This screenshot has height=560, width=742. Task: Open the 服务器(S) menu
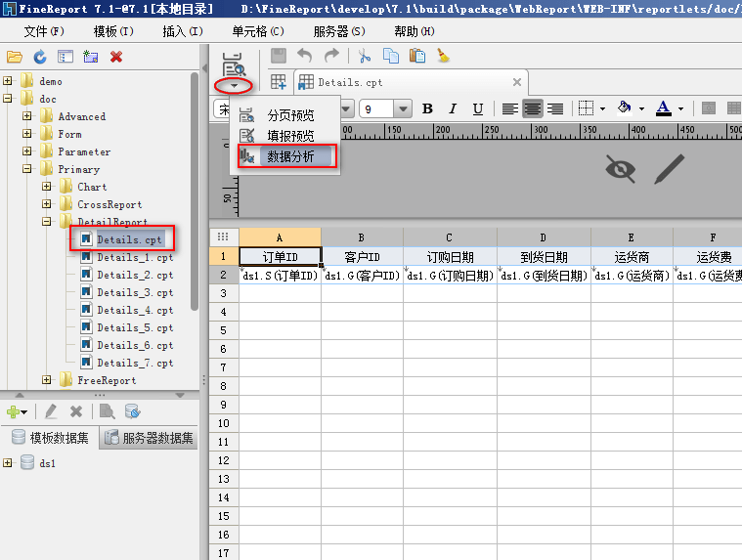[x=339, y=31]
